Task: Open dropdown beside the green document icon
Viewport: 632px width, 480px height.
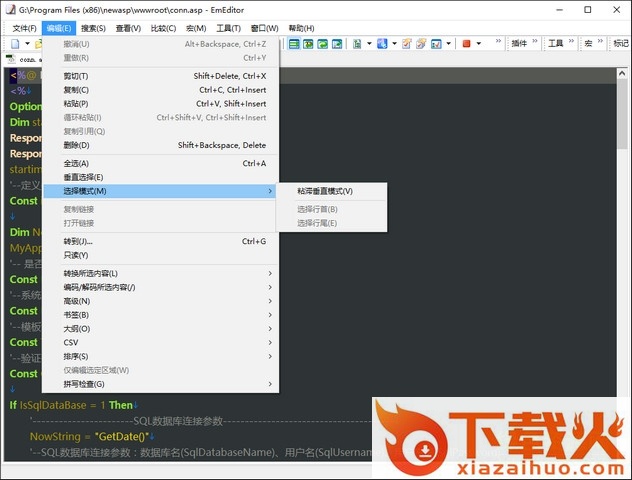Action: click(369, 44)
